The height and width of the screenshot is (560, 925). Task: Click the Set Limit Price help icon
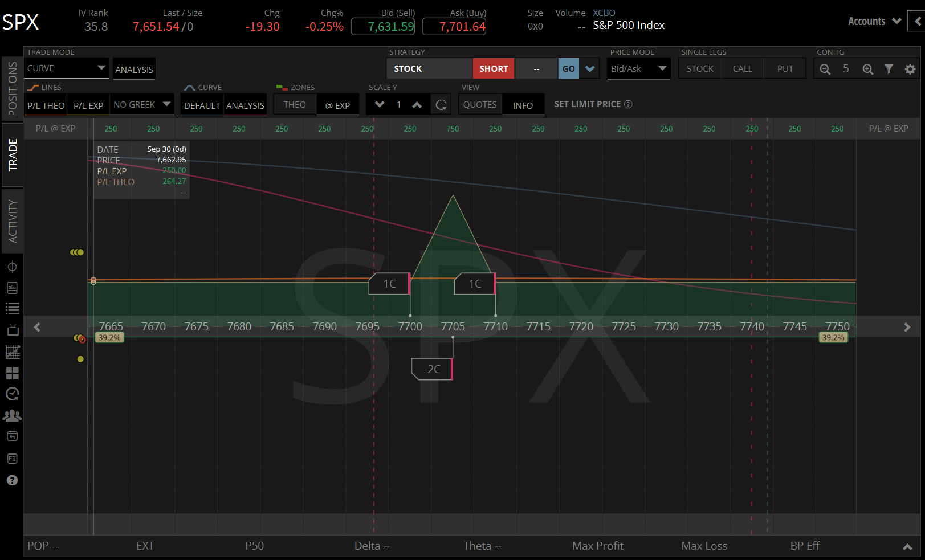click(628, 104)
